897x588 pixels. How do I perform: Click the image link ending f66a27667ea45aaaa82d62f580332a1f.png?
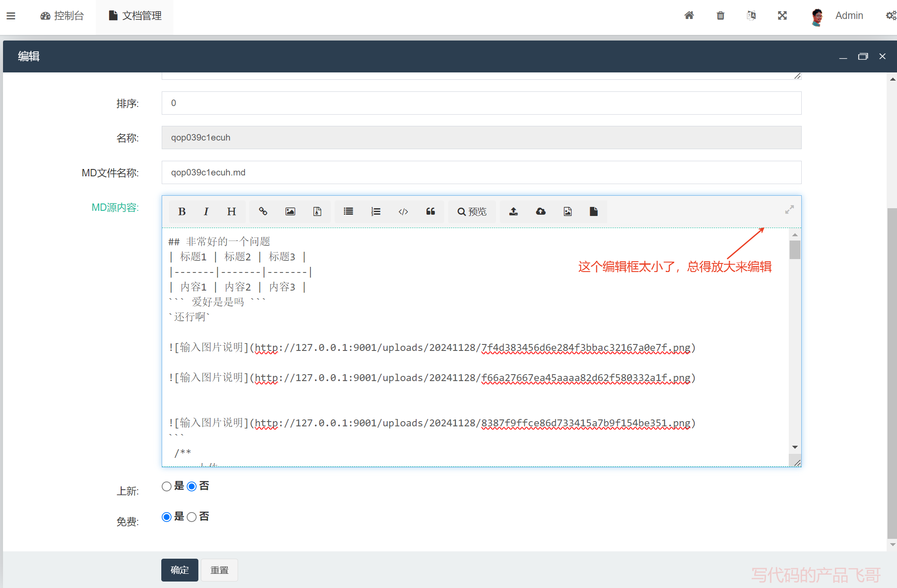click(x=432, y=378)
